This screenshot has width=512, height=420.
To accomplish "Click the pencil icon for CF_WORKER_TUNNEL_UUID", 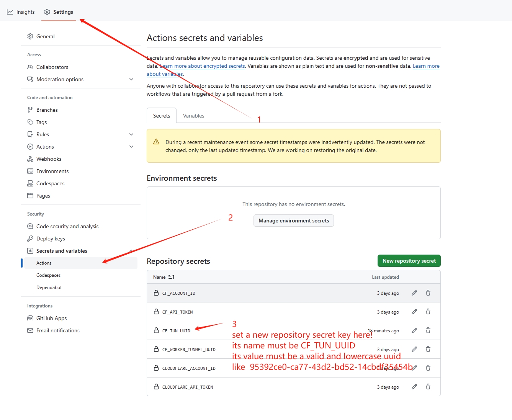I will 414,349.
